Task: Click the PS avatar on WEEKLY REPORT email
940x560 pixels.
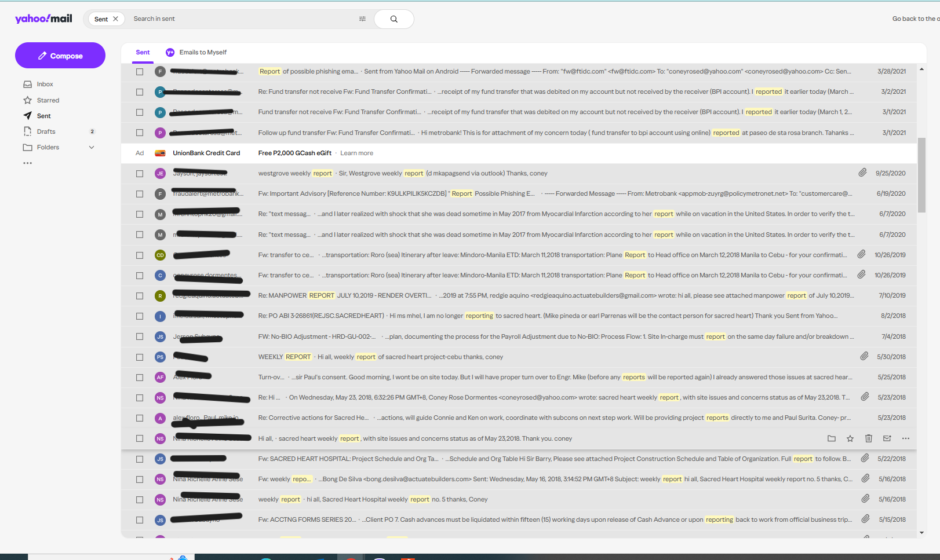Action: [161, 357]
